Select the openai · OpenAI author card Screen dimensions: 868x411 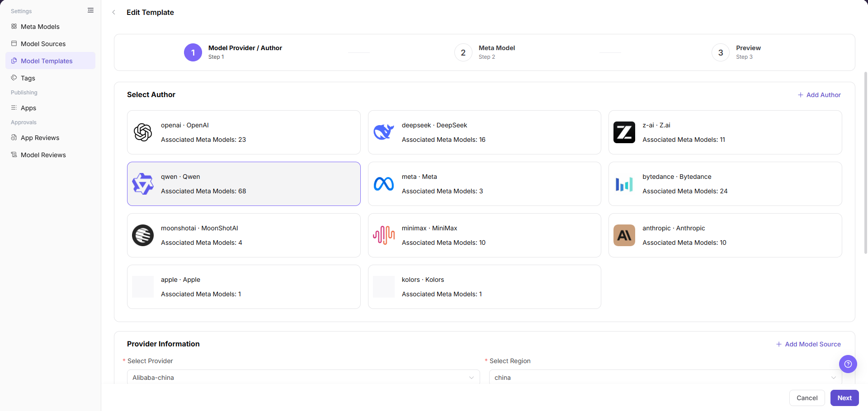244,132
